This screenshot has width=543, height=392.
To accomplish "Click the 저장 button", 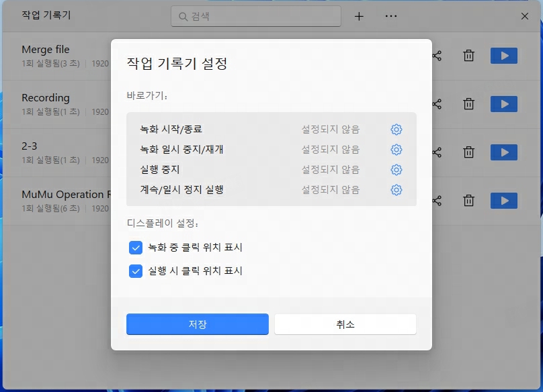I will 198,324.
